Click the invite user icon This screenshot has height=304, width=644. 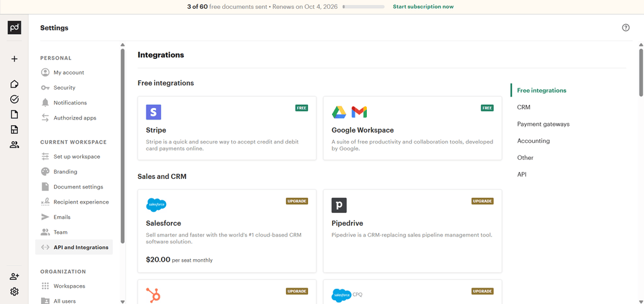15,276
